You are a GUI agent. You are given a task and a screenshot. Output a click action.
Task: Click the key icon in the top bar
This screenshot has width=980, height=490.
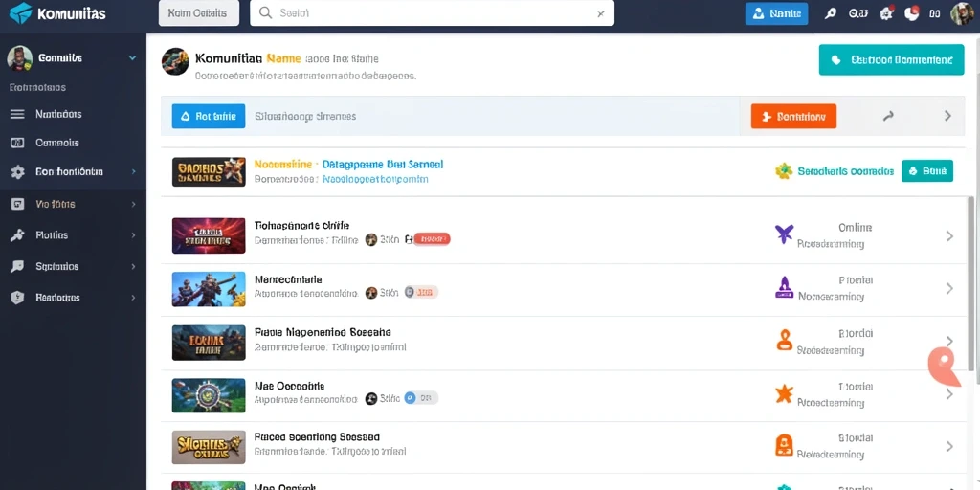(830, 13)
